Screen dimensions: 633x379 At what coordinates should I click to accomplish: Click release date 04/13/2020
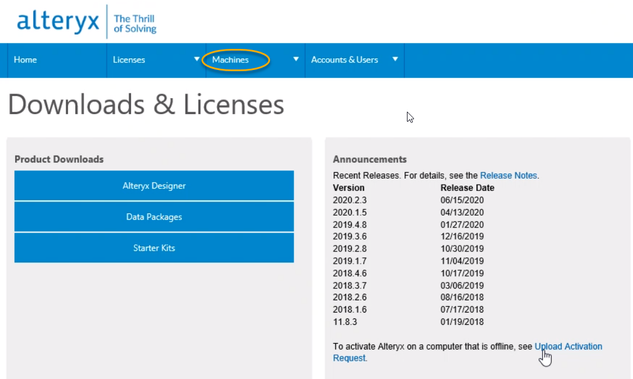pyautogui.click(x=462, y=212)
